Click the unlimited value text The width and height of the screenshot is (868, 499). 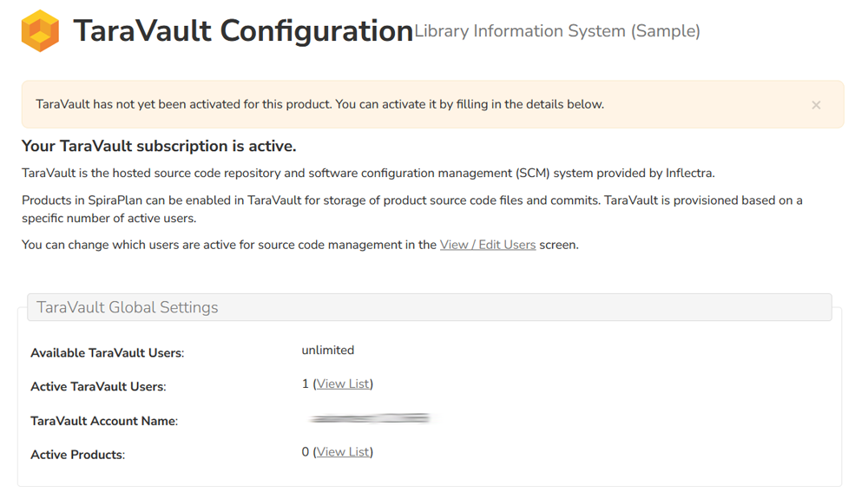point(327,351)
